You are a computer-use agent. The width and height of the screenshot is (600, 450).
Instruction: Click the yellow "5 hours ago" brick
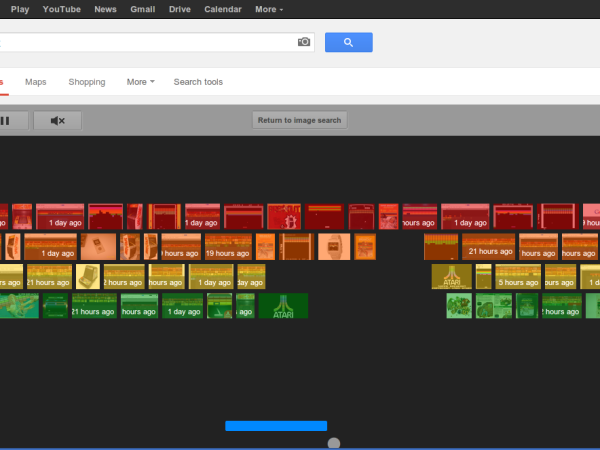[x=518, y=276]
